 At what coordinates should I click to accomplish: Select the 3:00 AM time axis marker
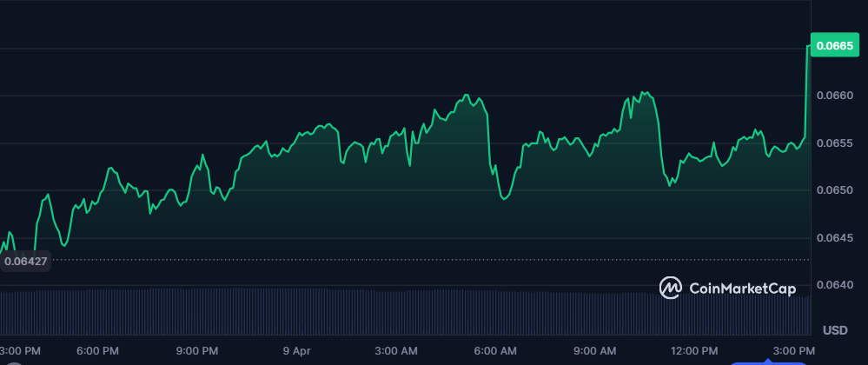396,350
